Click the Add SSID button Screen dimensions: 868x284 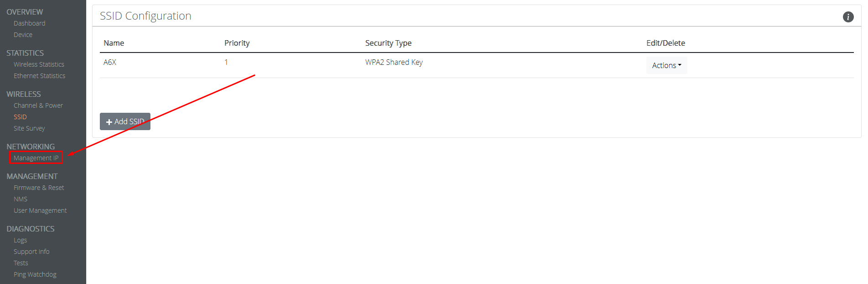tap(125, 121)
